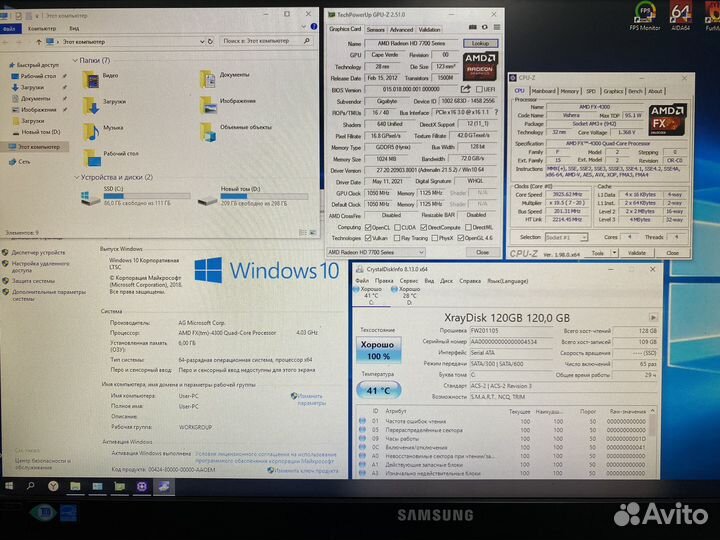Switch to the Mainboard tab in CPU-Z
The image size is (720, 540).
543,91
